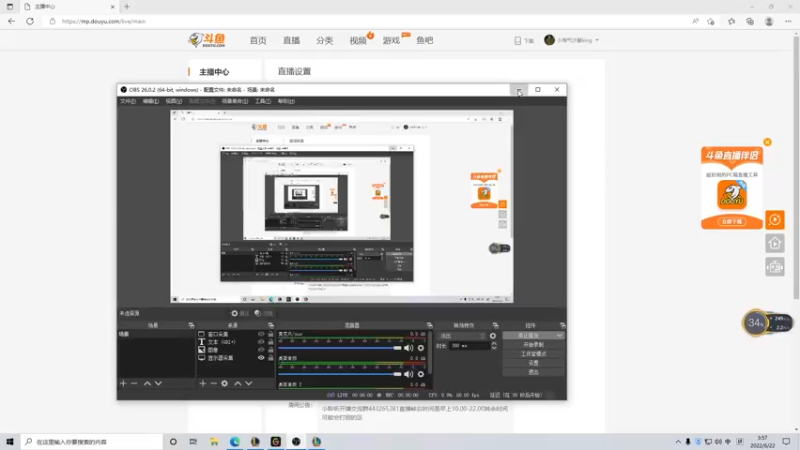Move the scene down with the arrow
Screen dimensions: 800x450
click(x=158, y=383)
